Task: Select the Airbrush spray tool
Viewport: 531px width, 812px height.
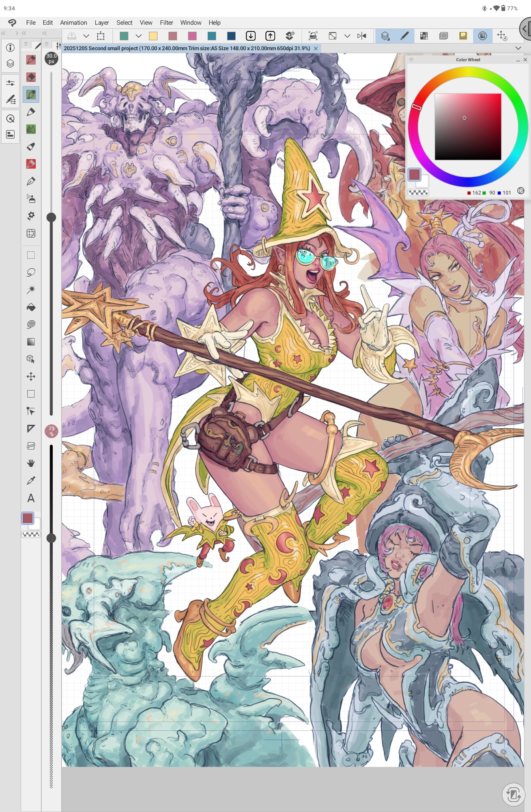Action: [x=31, y=199]
